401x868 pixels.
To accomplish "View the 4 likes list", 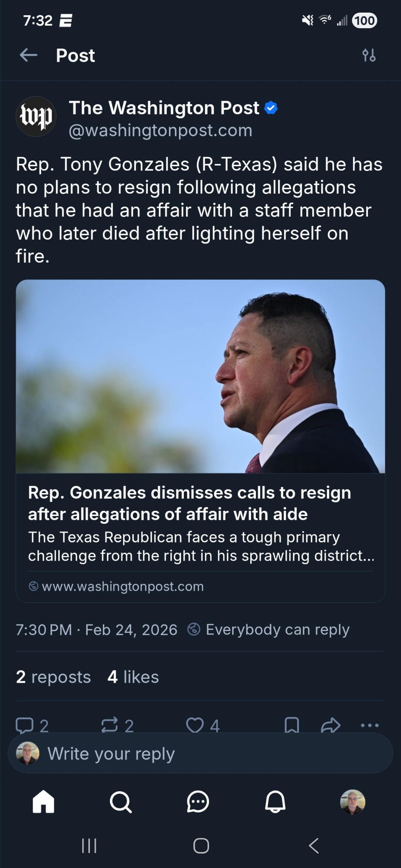I will pyautogui.click(x=133, y=677).
